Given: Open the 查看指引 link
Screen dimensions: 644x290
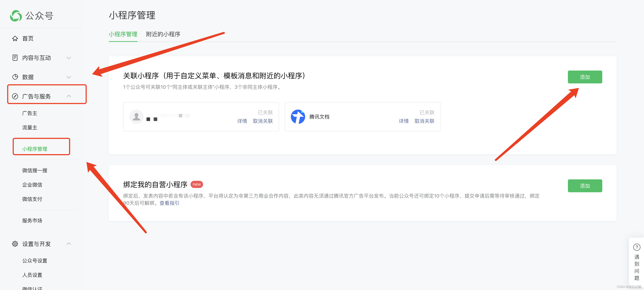Looking at the screenshot, I should pos(169,203).
